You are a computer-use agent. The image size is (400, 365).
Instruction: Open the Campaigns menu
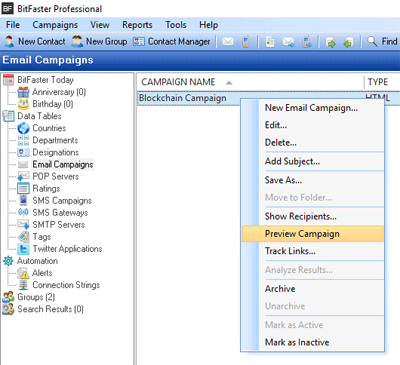pos(55,25)
